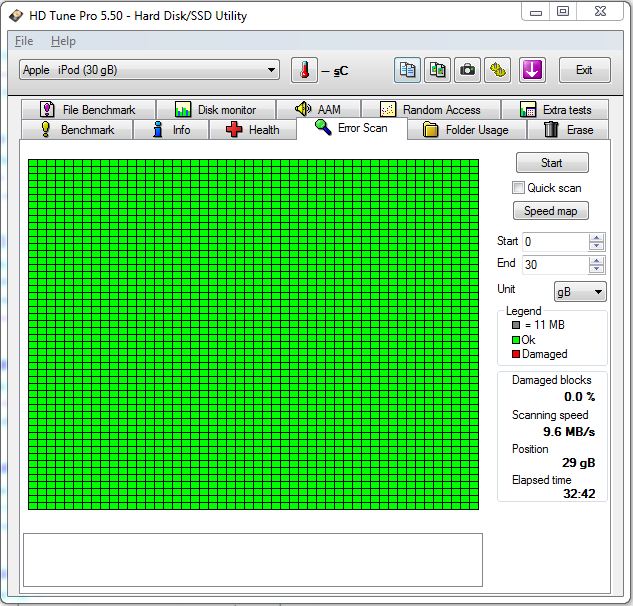Click the temperature thermometer icon
Screen dimensions: 633x606
(x=303, y=70)
